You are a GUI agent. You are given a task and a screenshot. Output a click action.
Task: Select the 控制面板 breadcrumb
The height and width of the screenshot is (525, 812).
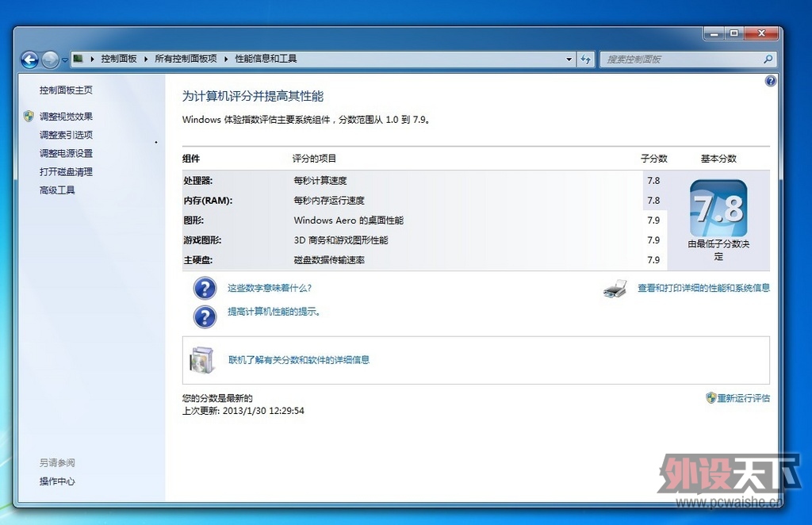point(119,59)
